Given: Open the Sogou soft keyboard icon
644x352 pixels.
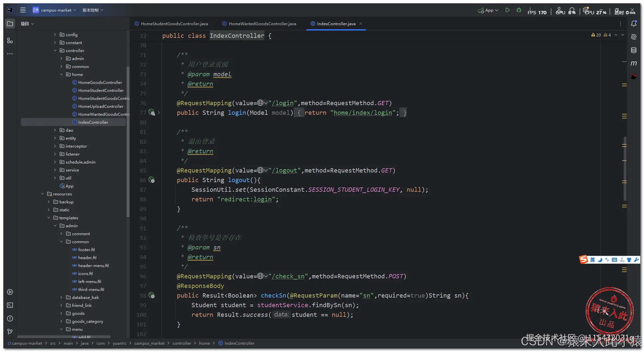Looking at the screenshot, I should click(x=614, y=260).
